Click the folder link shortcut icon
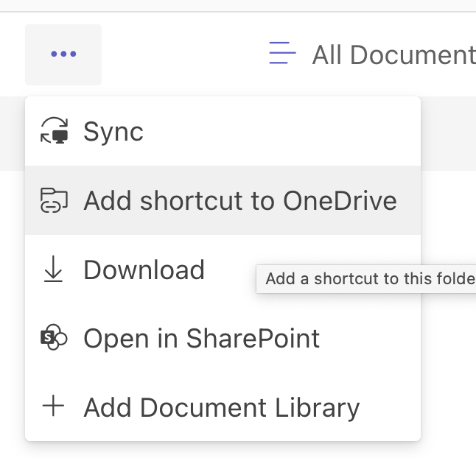 [x=54, y=200]
